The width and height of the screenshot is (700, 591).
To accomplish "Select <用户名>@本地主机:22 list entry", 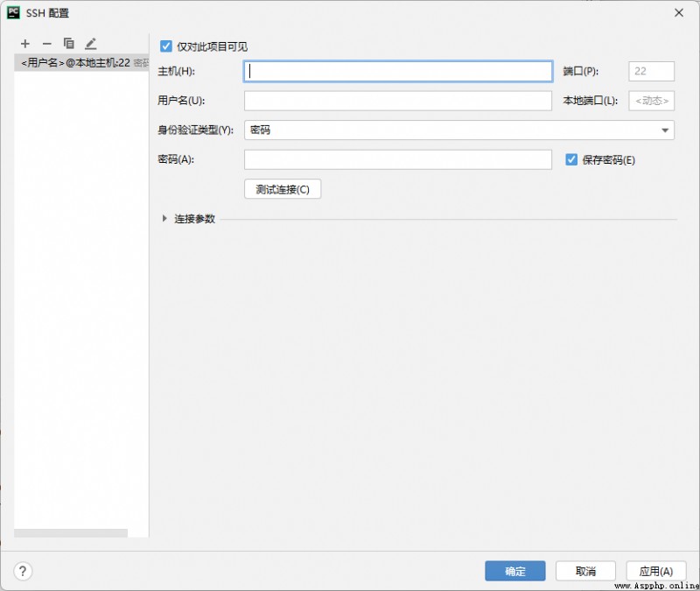I will tap(81, 62).
